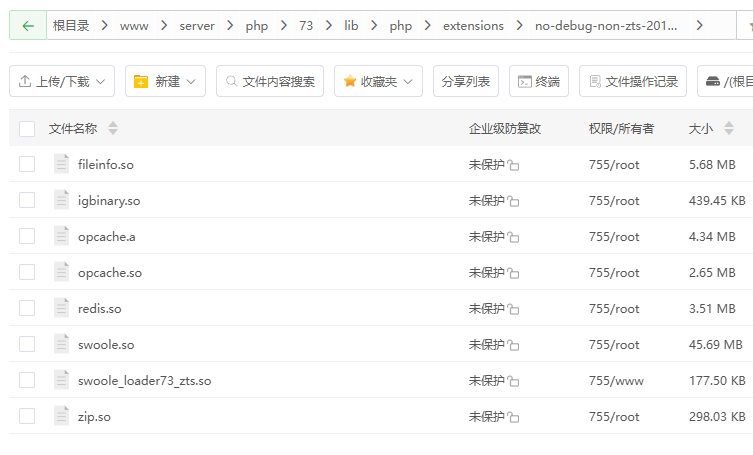Viewport: 753px width, 455px height.
Task: Sort by 文件名称 using sort arrows
Action: (x=113, y=128)
